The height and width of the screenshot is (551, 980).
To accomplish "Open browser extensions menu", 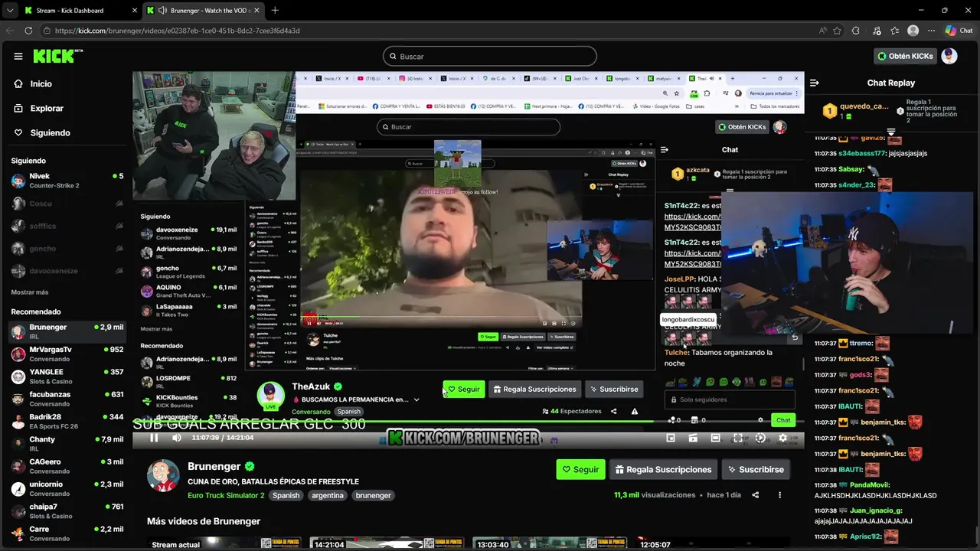I will click(x=856, y=31).
